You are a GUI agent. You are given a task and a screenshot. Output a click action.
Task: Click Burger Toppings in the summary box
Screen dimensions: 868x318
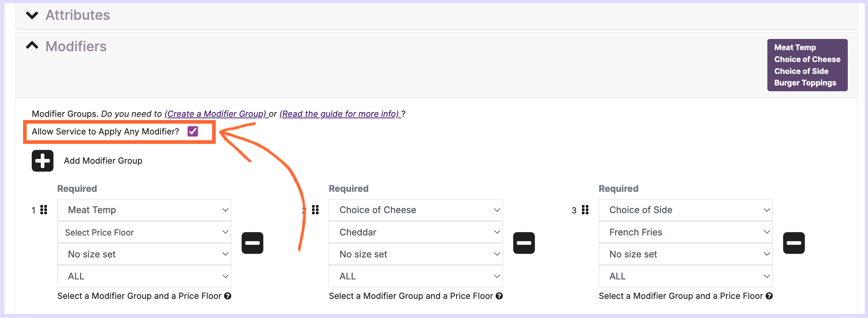(805, 83)
